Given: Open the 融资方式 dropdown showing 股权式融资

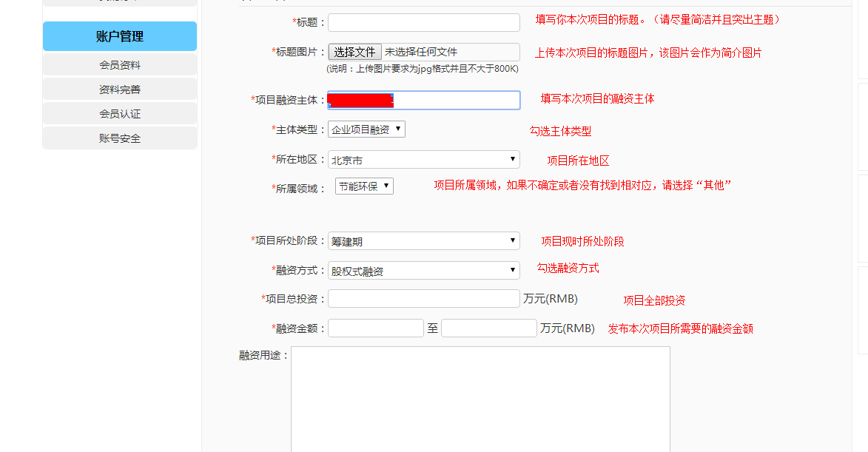Looking at the screenshot, I should tap(424, 271).
